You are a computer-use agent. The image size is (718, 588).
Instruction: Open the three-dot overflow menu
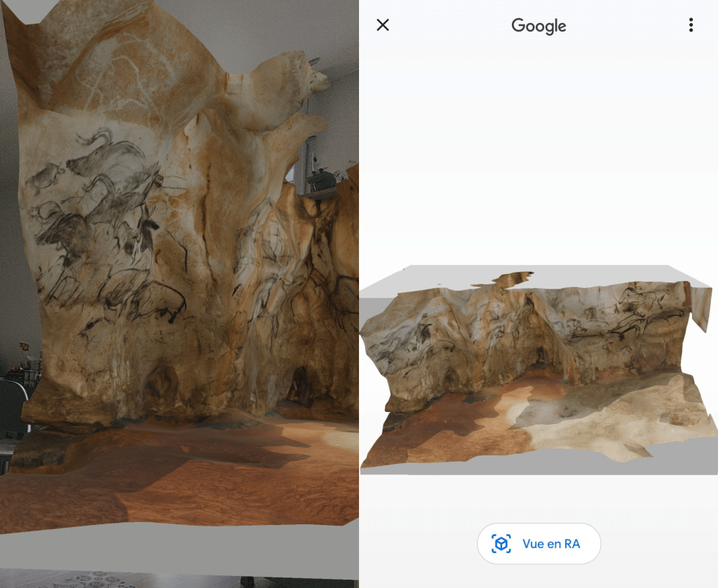pos(691,25)
